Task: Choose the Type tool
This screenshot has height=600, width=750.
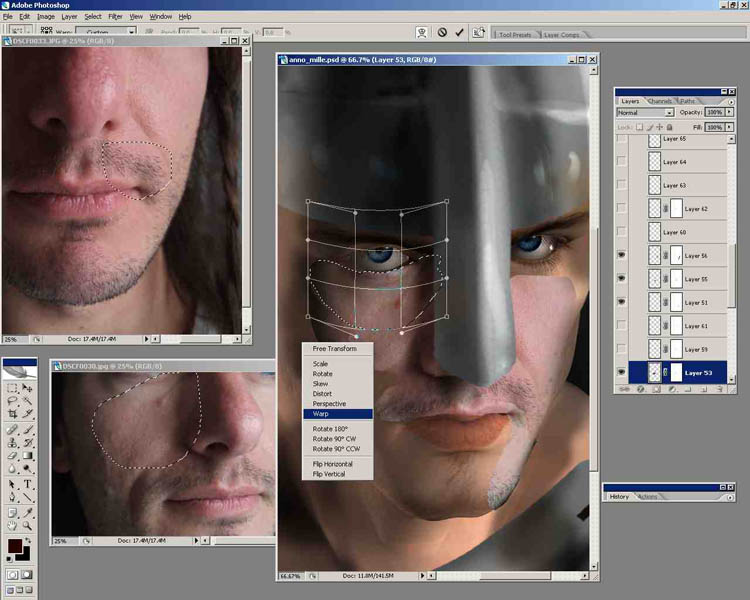Action: [27, 484]
